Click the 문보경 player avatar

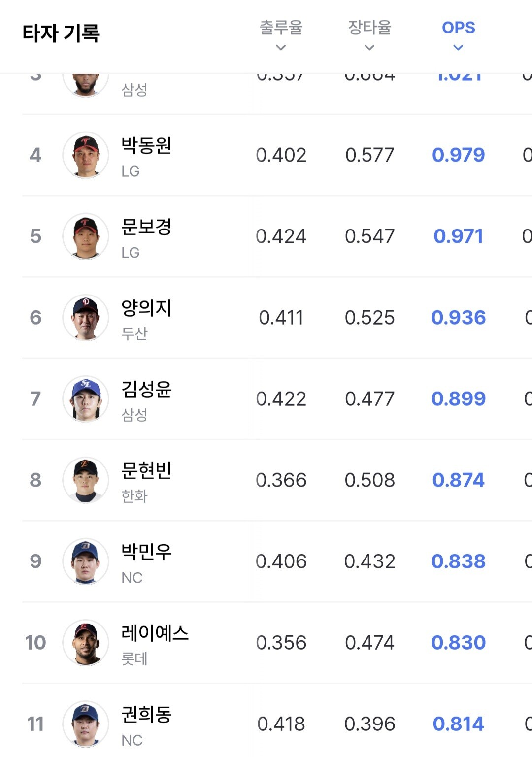[86, 236]
